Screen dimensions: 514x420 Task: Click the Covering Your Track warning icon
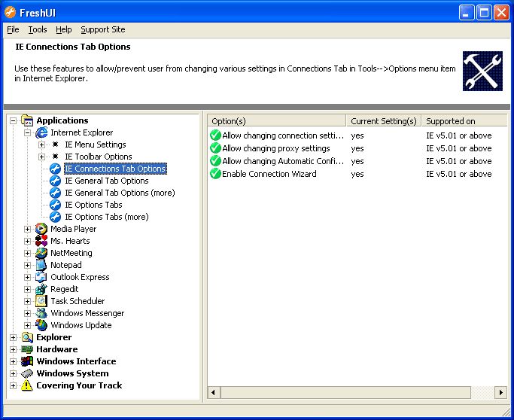[27, 385]
